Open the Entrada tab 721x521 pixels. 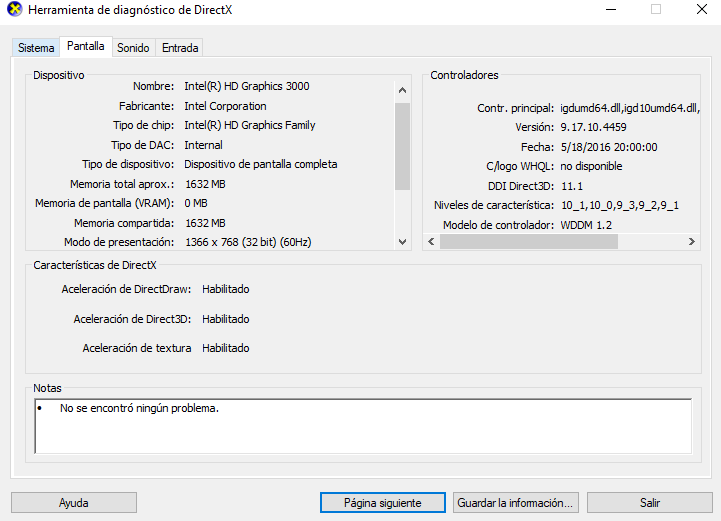pyautogui.click(x=180, y=48)
